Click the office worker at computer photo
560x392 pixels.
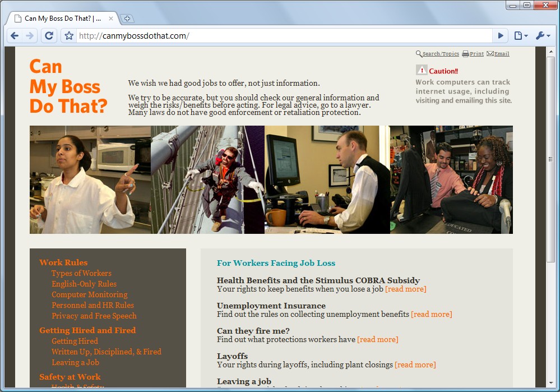tap(327, 179)
